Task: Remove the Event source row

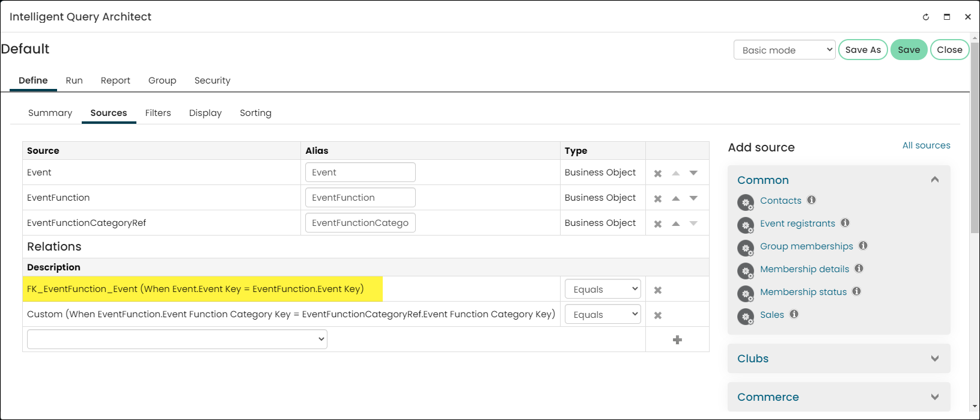Action: pyautogui.click(x=658, y=174)
